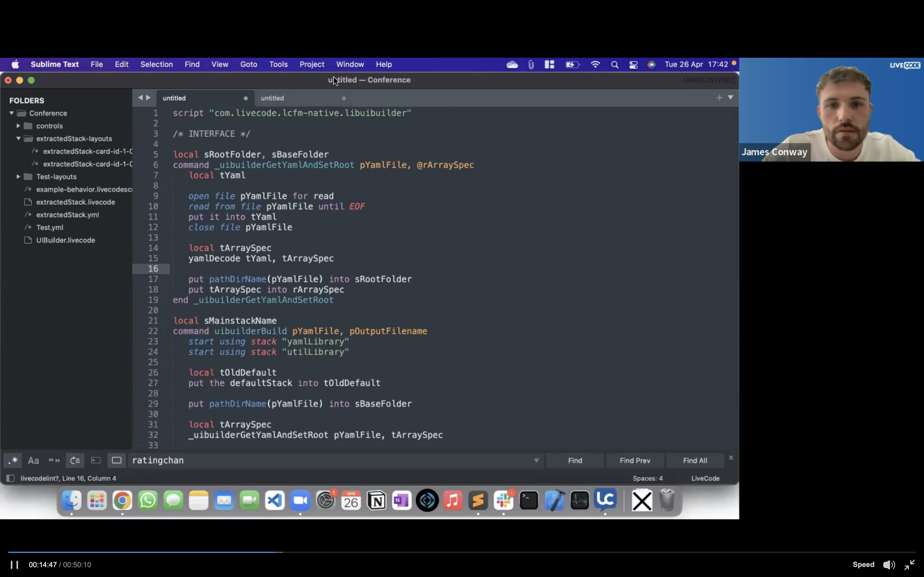Click Find Prev button

[634, 461]
